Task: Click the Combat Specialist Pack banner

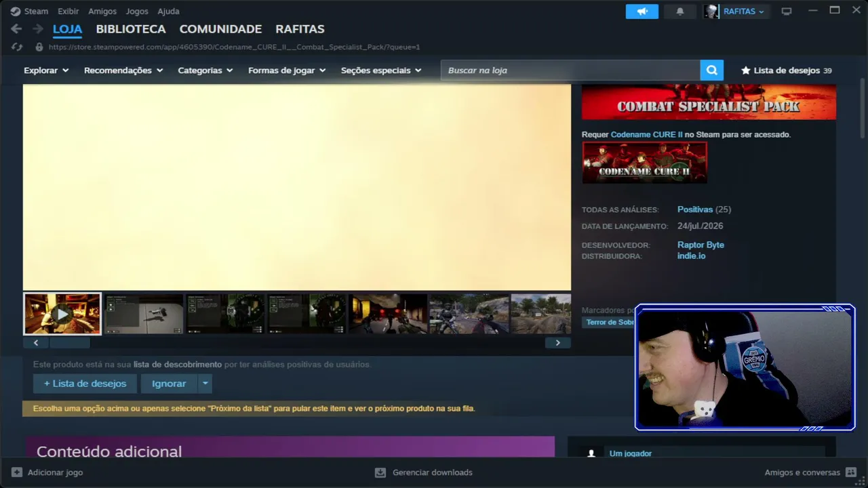Action: click(709, 102)
